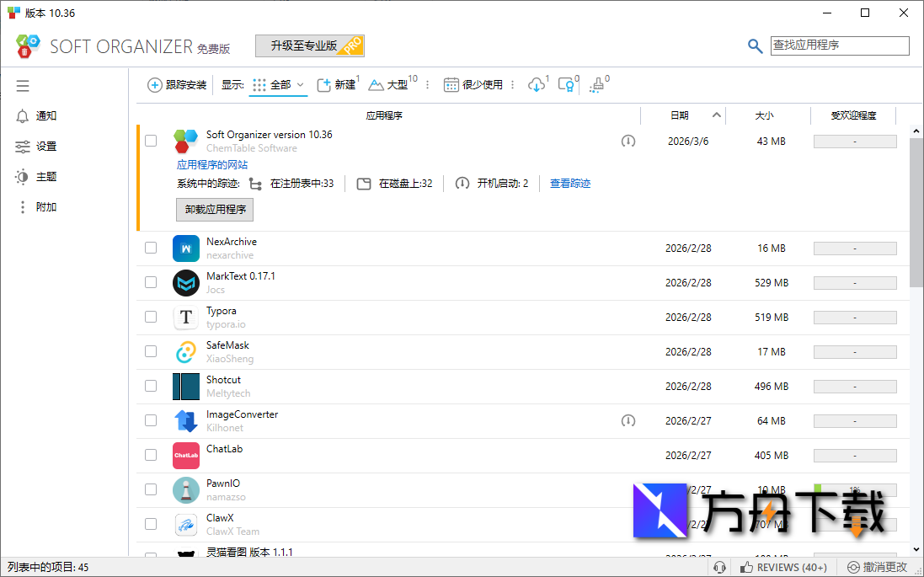Screen dimensions: 924x577
Task: Open the hamburger menu at top left
Action: (x=22, y=85)
